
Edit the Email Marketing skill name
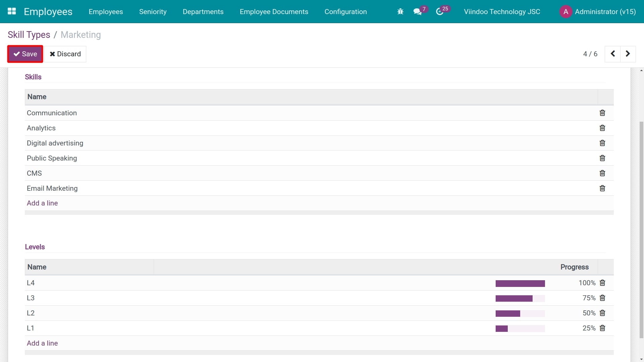52,188
